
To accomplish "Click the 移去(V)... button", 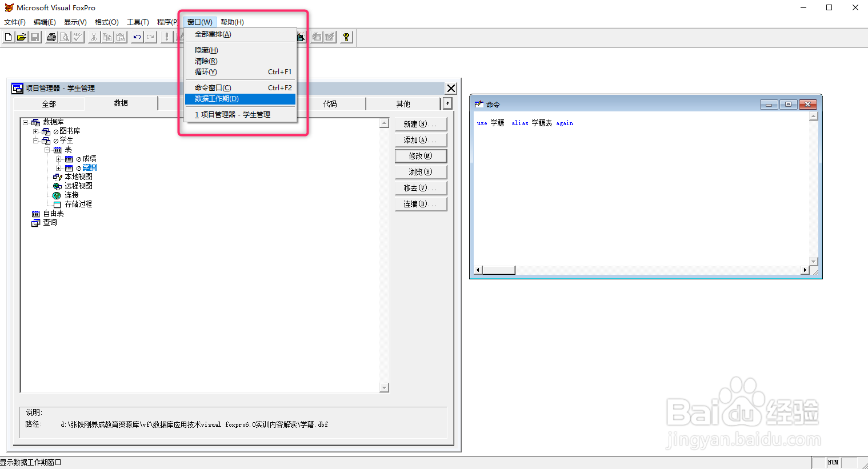I will pyautogui.click(x=421, y=188).
